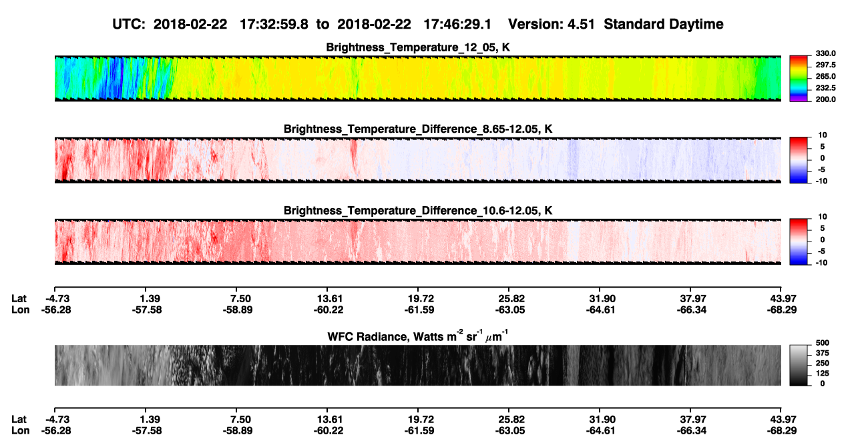The width and height of the screenshot is (868, 445).
Task: Open the grayscale WFC Radiance image strip
Action: coord(418,366)
